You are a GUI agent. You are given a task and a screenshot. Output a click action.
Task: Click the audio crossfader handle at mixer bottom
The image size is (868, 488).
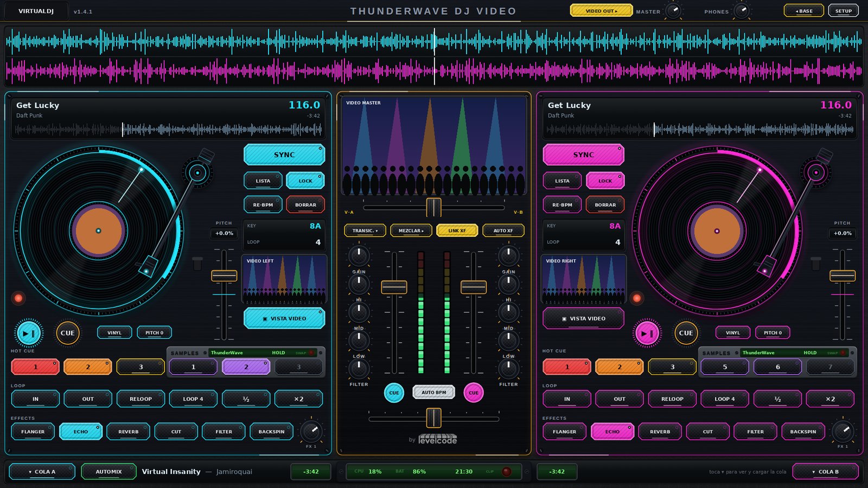point(433,418)
